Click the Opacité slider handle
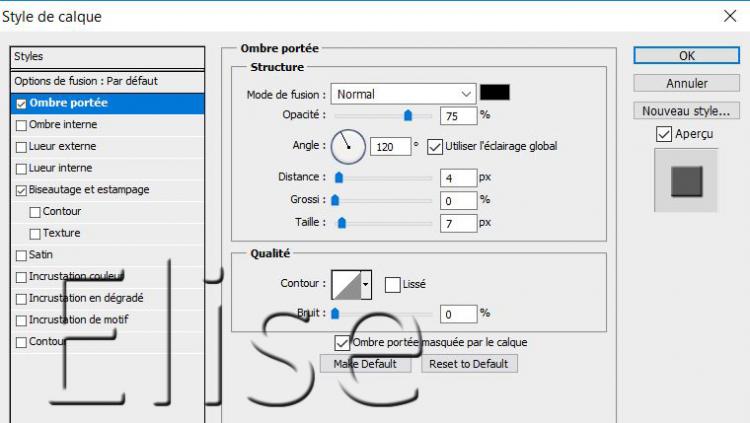The height and width of the screenshot is (423, 750). tap(408, 116)
